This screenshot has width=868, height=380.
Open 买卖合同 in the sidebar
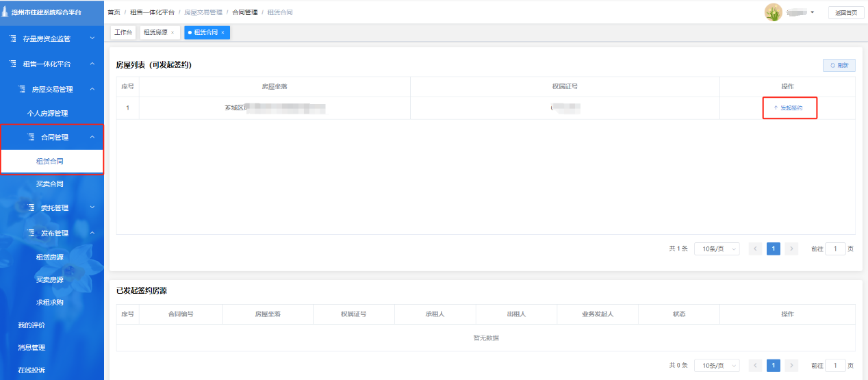pos(50,183)
